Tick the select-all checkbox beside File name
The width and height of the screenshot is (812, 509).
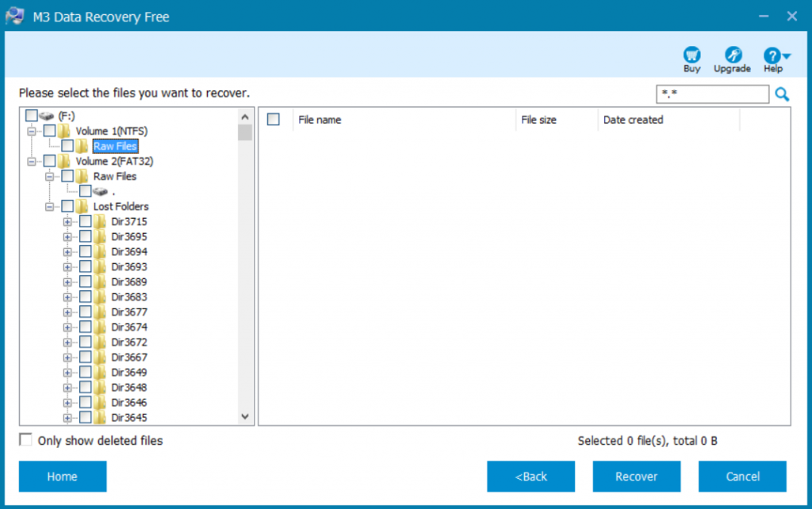pos(274,120)
